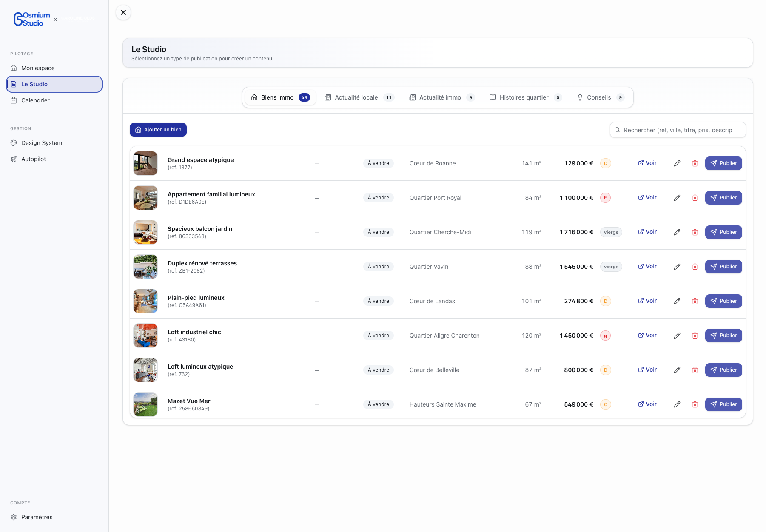Delete the Plain-pied lumineux listing
This screenshot has height=532, width=766.
695,301
